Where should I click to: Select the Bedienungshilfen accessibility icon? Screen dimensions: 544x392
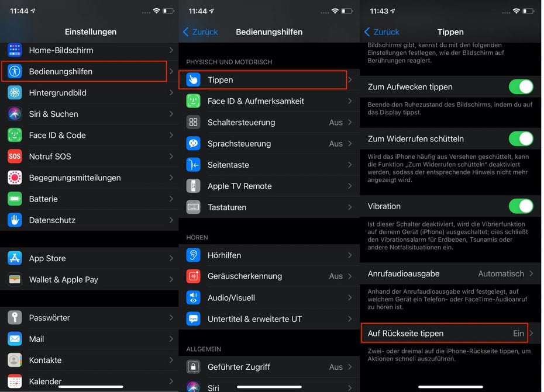pyautogui.click(x=15, y=71)
